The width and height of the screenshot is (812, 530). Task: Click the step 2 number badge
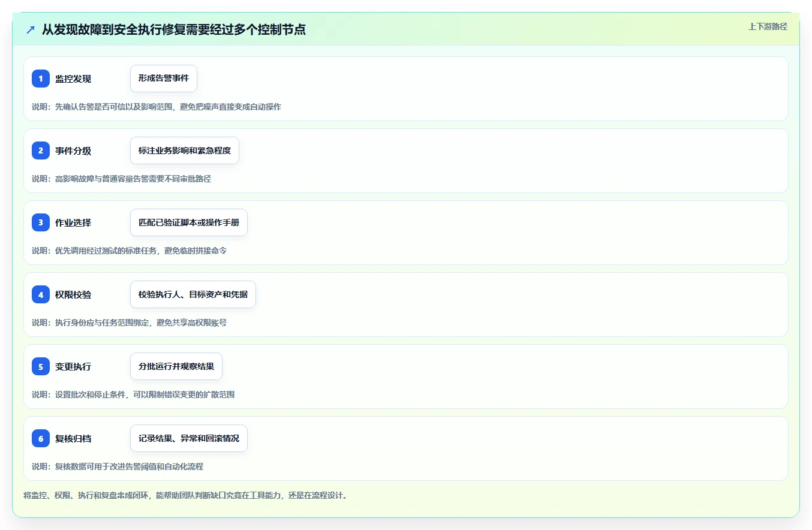click(41, 150)
